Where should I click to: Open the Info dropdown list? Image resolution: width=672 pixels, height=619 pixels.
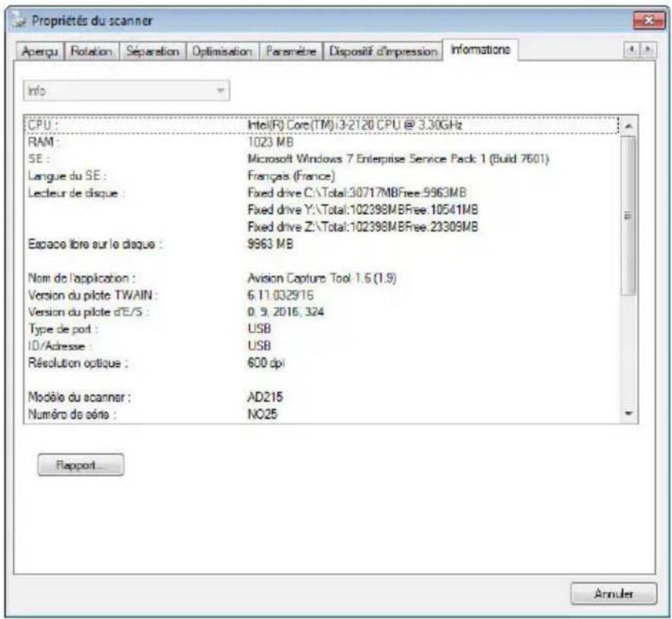(127, 90)
